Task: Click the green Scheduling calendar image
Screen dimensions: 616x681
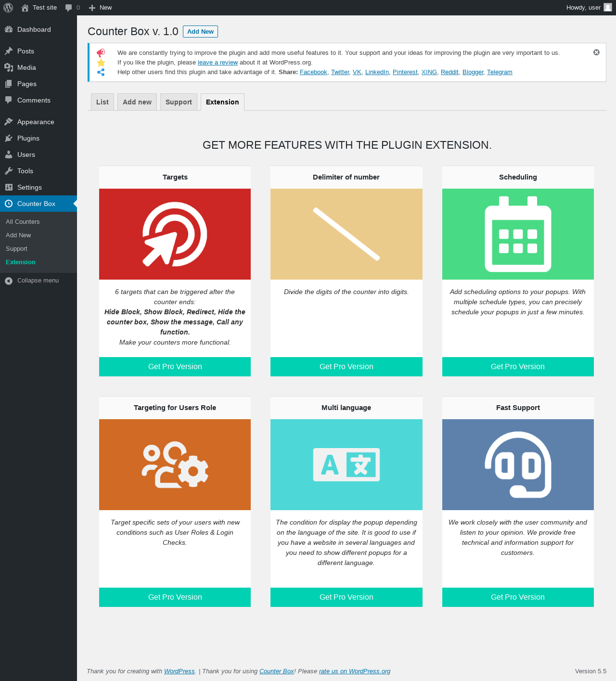Action: pos(518,234)
